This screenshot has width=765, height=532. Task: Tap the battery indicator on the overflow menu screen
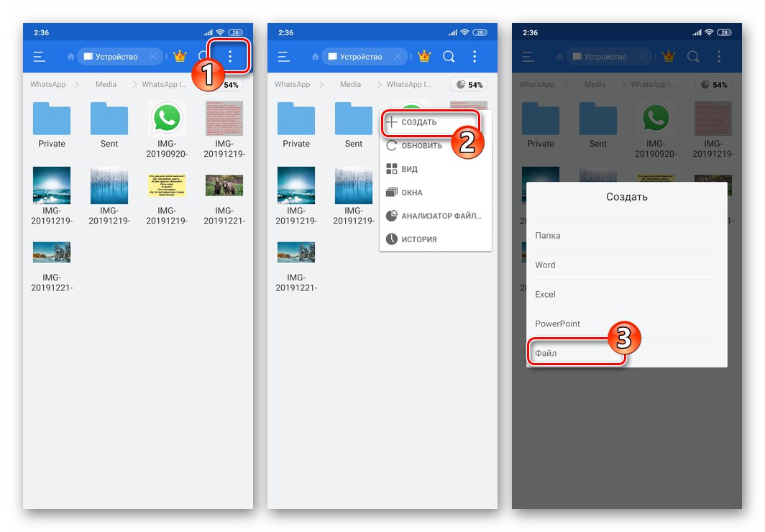click(x=480, y=32)
